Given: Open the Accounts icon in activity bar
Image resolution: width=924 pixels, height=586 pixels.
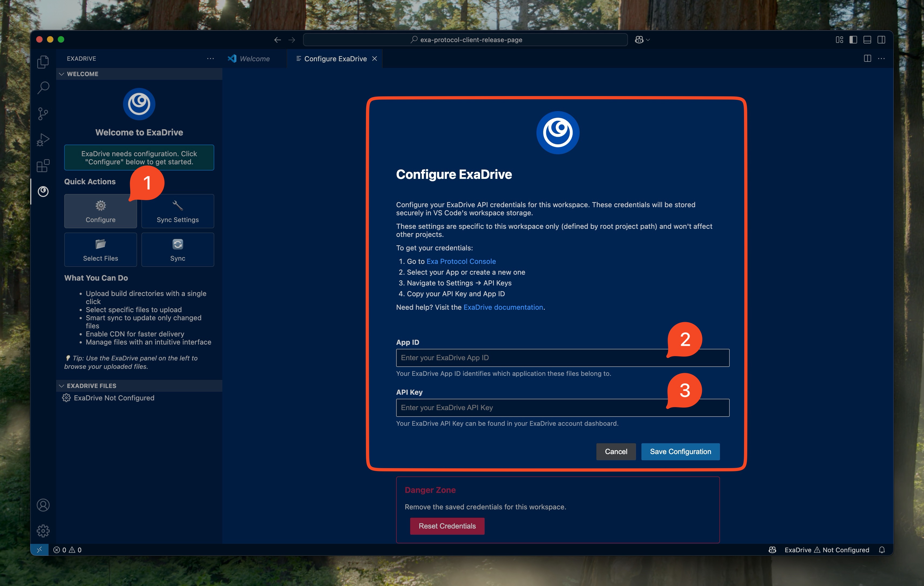Looking at the screenshot, I should pyautogui.click(x=43, y=505).
